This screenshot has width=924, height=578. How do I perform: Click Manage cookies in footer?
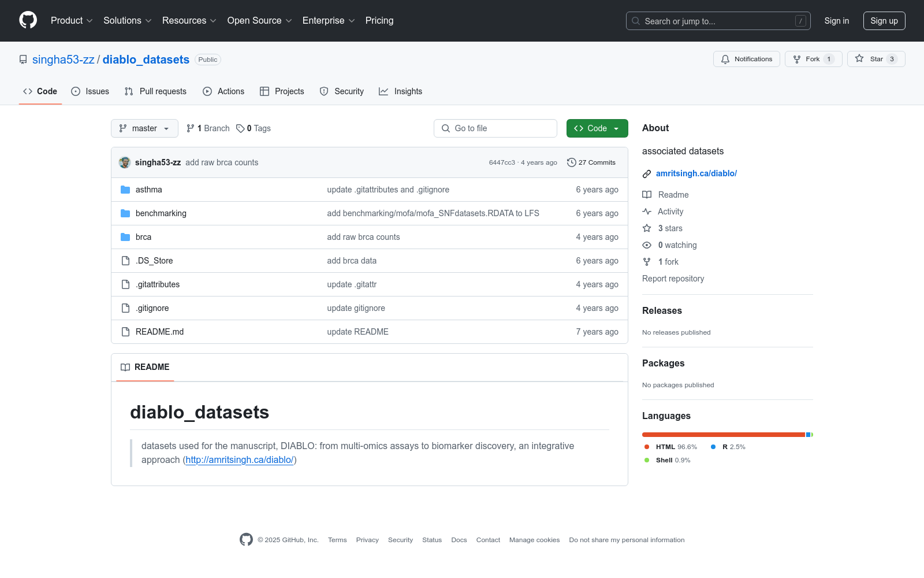[535, 540]
